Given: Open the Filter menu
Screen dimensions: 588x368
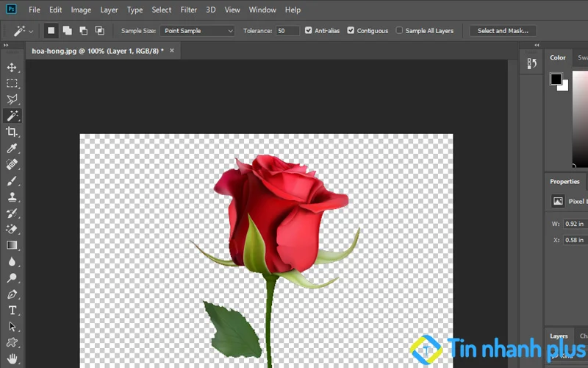Looking at the screenshot, I should pos(188,10).
